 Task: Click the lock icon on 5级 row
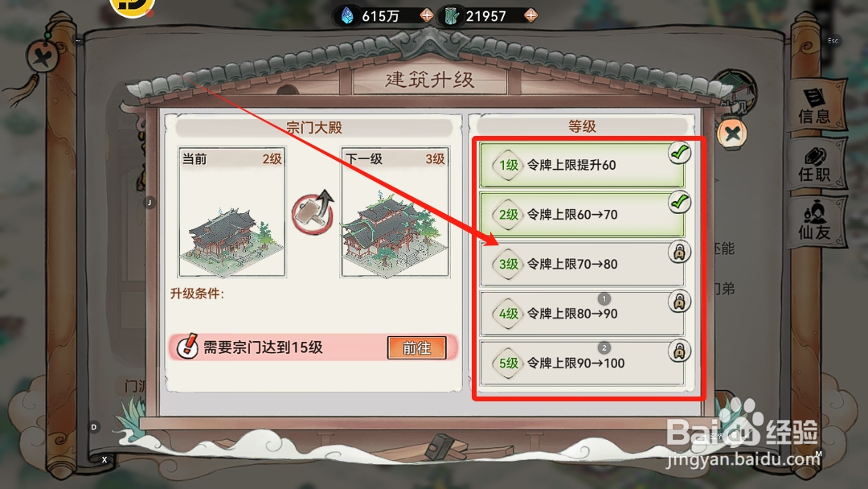click(679, 351)
